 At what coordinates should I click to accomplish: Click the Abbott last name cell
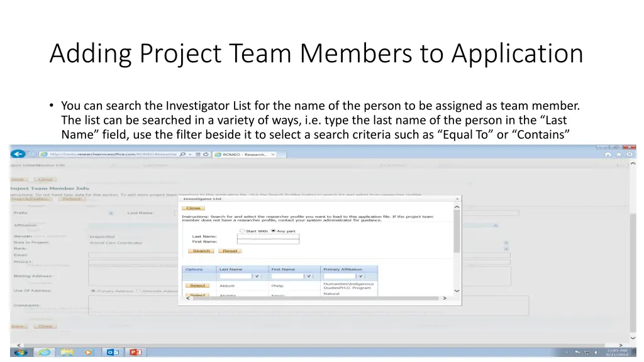(x=227, y=286)
